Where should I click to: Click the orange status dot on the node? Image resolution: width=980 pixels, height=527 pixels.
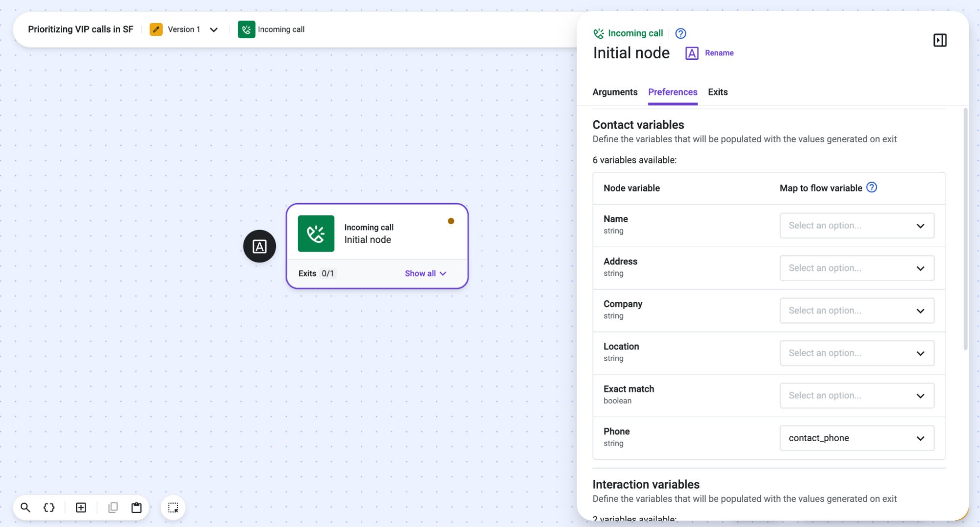click(451, 221)
